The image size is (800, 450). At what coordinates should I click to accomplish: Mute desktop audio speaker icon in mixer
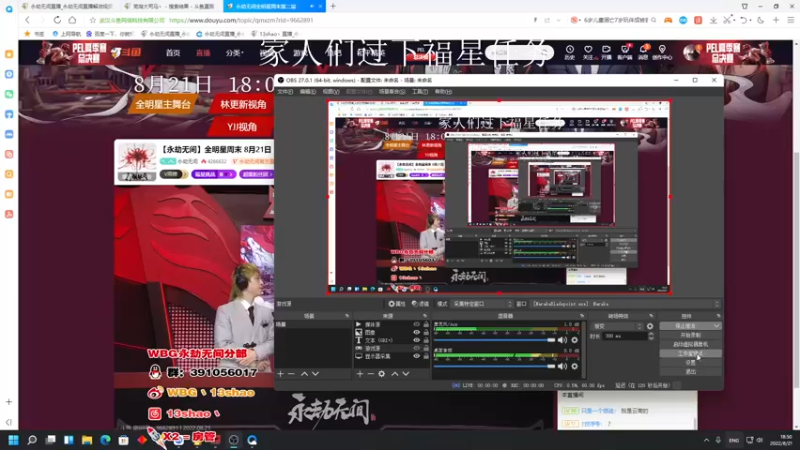point(562,366)
